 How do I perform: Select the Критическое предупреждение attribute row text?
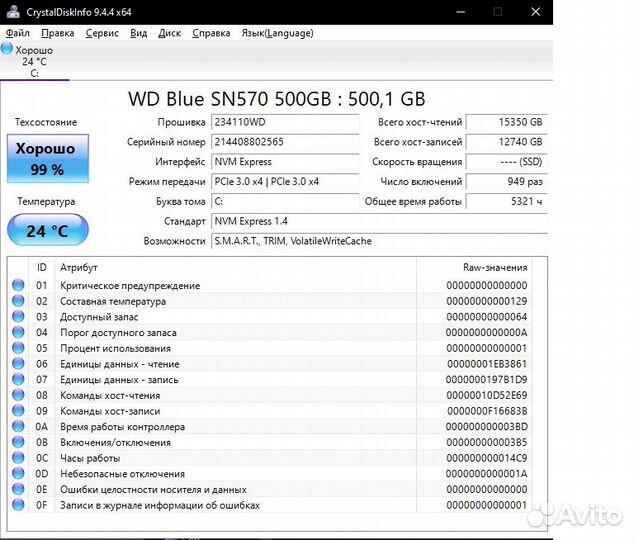[130, 285]
